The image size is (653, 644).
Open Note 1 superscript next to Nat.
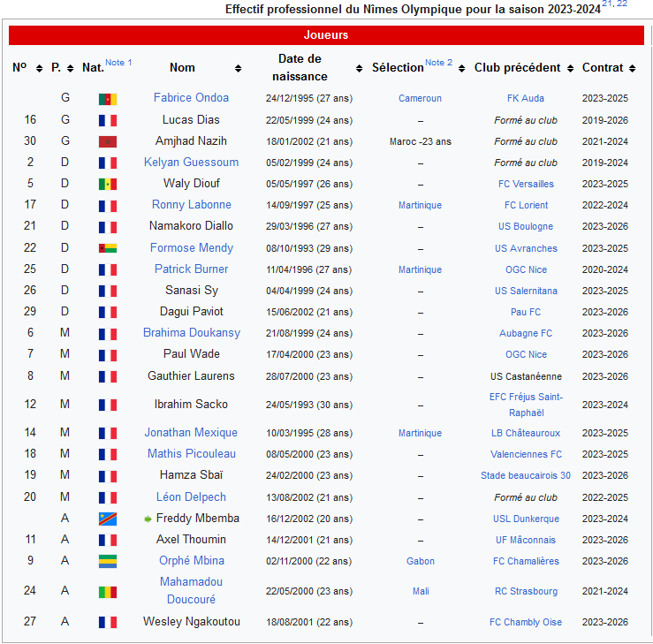118,63
